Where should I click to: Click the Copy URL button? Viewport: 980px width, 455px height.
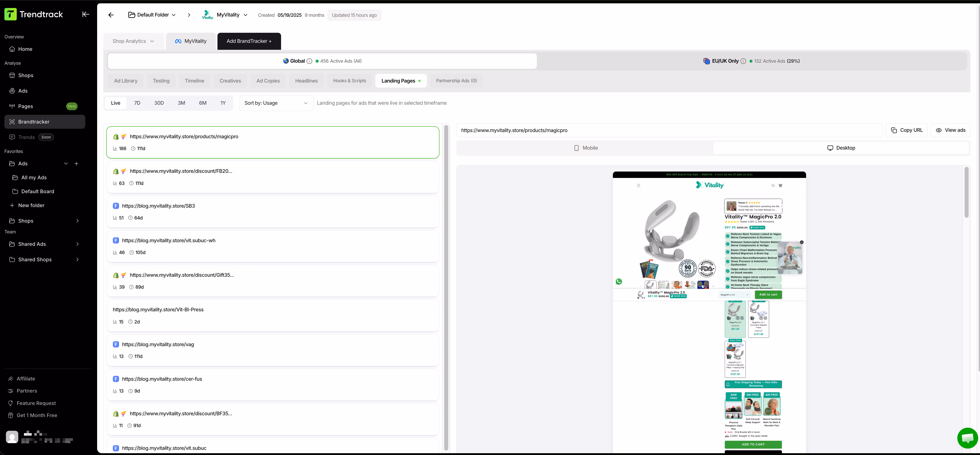click(907, 130)
